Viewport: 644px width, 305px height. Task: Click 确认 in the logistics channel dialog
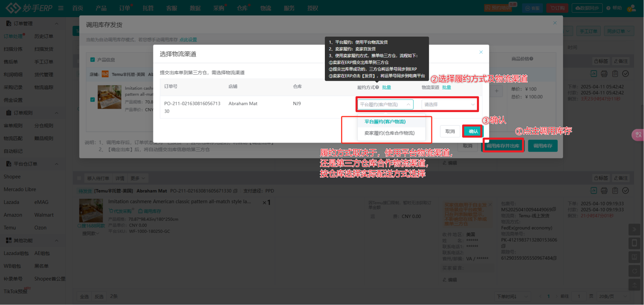point(473,131)
